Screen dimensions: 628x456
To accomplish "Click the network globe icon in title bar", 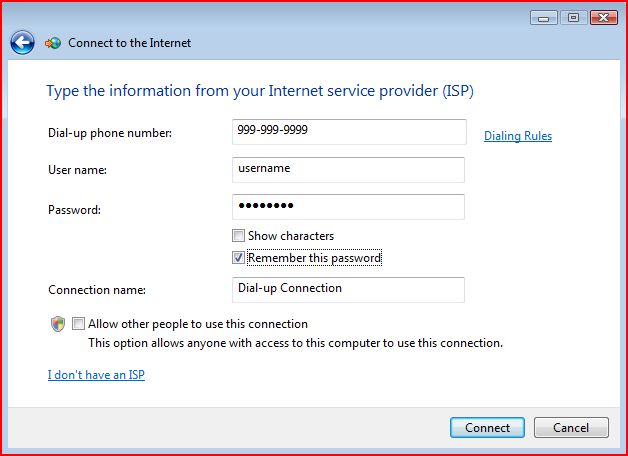I will [x=53, y=43].
